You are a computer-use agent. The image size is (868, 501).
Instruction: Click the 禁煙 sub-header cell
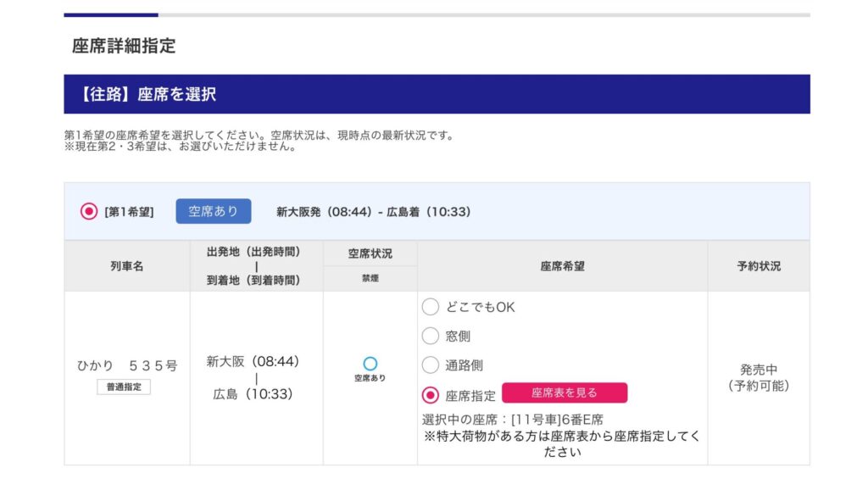370,278
